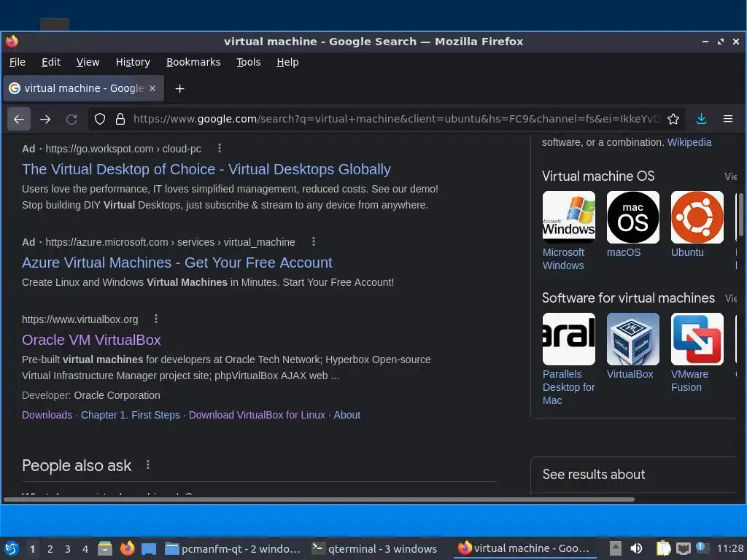The image size is (747, 560).
Task: View more Software for virtual machines
Action: 731,298
